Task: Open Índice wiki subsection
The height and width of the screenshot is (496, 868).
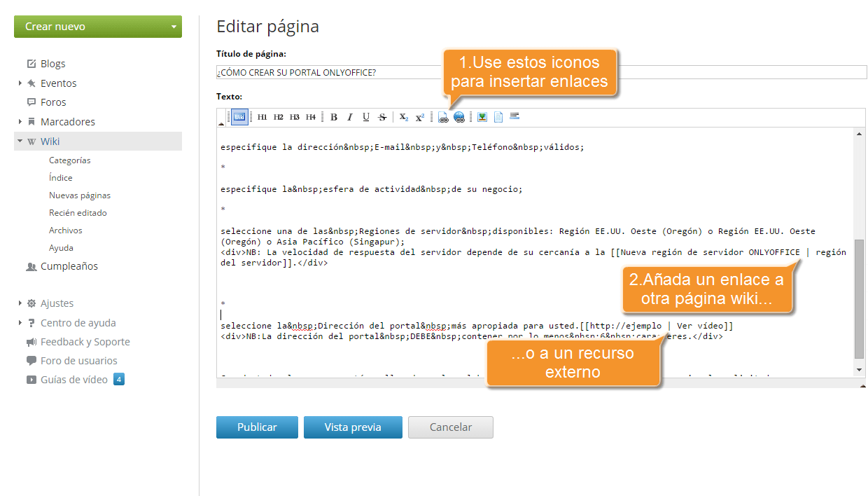Action: (61, 178)
